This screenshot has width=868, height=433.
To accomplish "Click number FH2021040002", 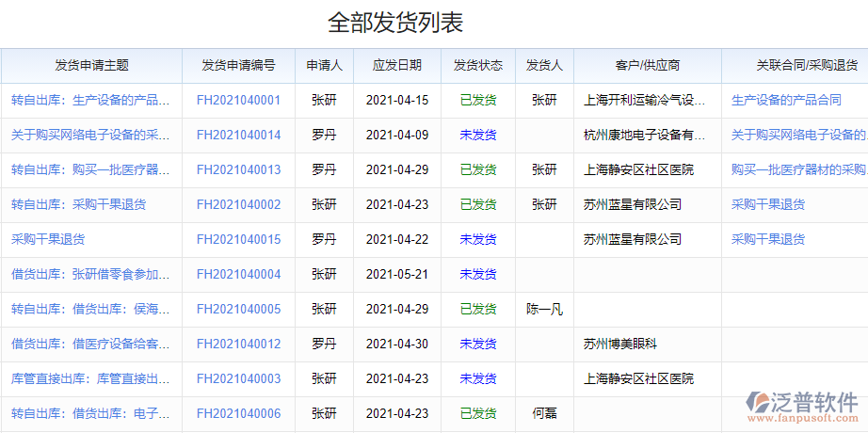I will (x=238, y=205).
